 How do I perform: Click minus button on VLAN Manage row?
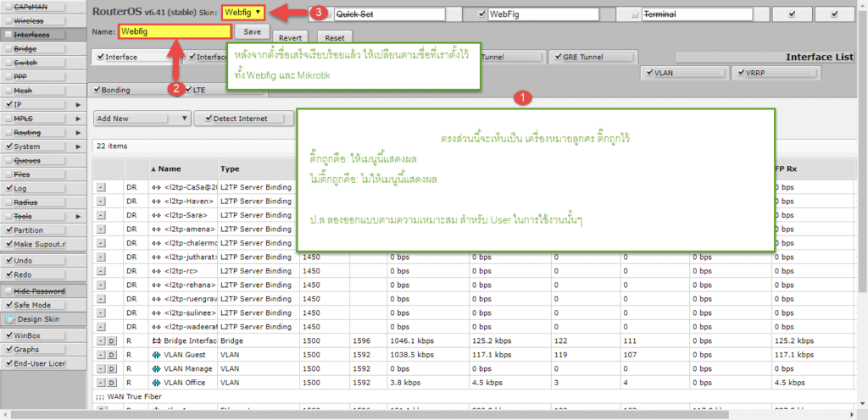coord(101,368)
